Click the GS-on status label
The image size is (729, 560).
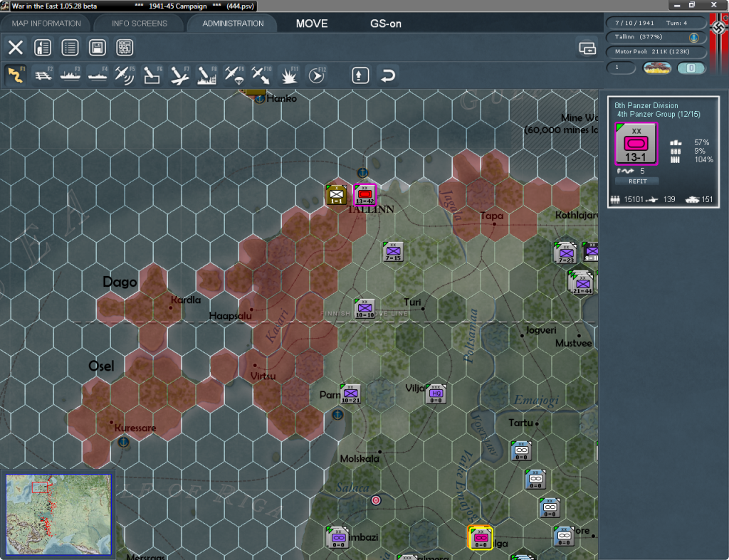pos(385,23)
